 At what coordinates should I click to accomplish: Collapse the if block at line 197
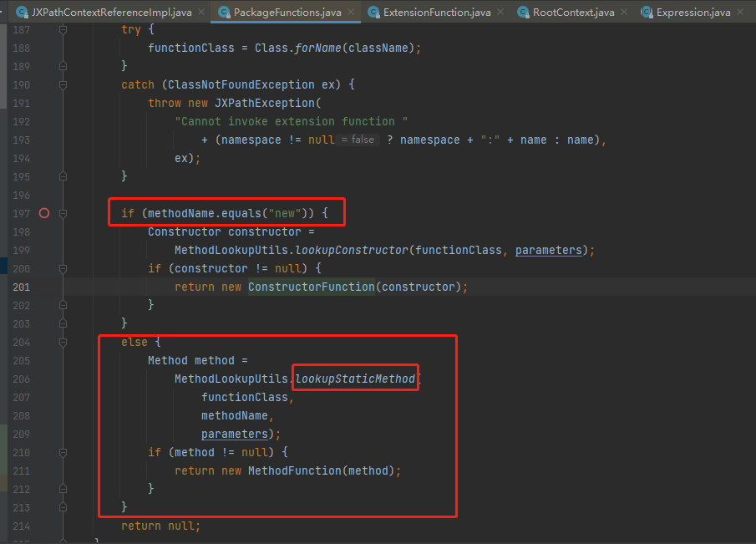(x=63, y=213)
